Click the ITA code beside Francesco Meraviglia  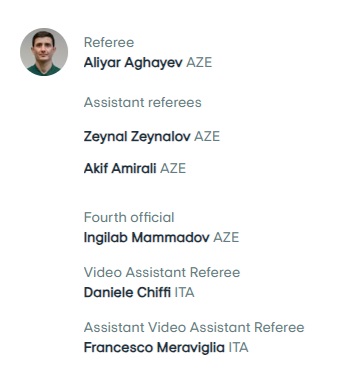click(x=238, y=347)
